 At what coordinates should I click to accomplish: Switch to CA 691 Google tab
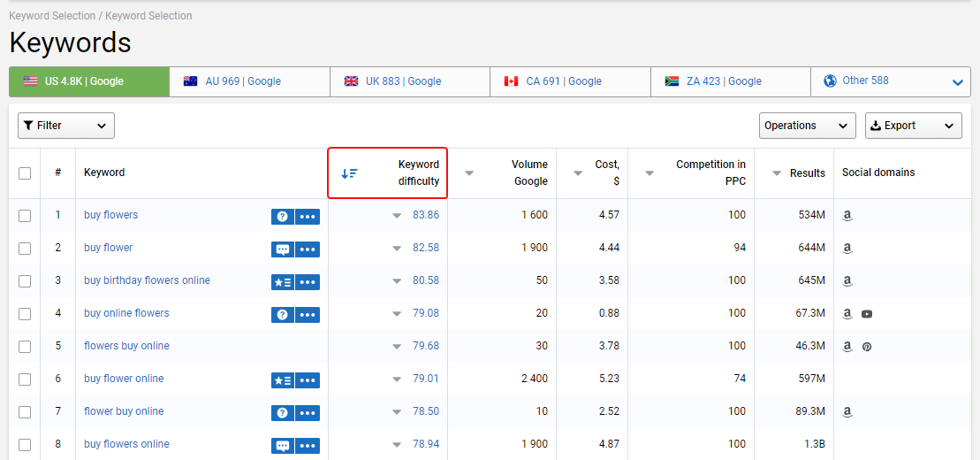pos(570,81)
